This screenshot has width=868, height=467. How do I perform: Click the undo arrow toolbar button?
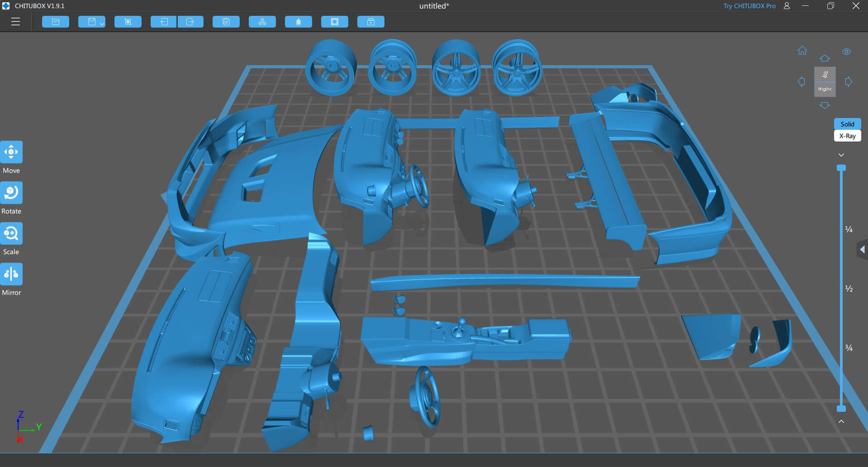tap(163, 22)
